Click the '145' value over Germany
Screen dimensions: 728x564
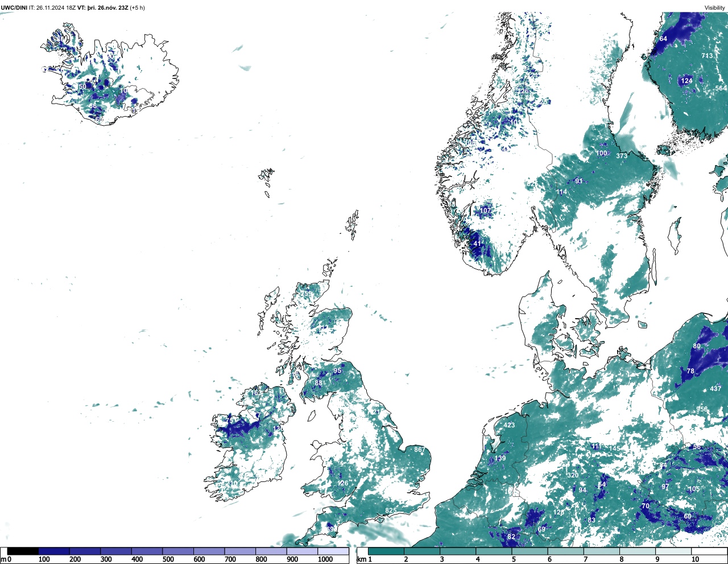(x=615, y=448)
